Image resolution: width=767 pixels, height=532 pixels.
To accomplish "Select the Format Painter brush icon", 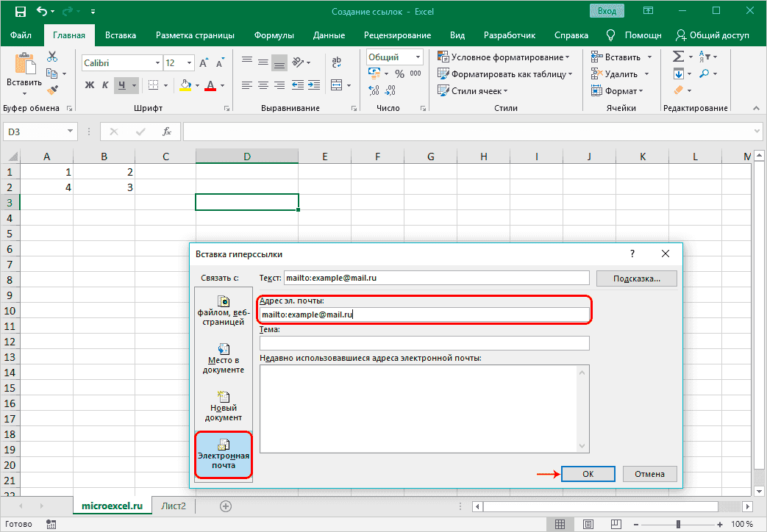I will click(x=52, y=90).
